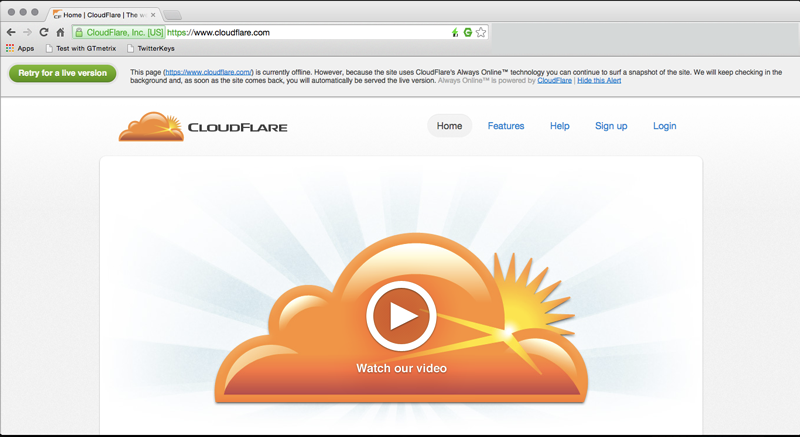Reload the page with the refresh icon
The width and height of the screenshot is (800, 437).
pyautogui.click(x=44, y=32)
